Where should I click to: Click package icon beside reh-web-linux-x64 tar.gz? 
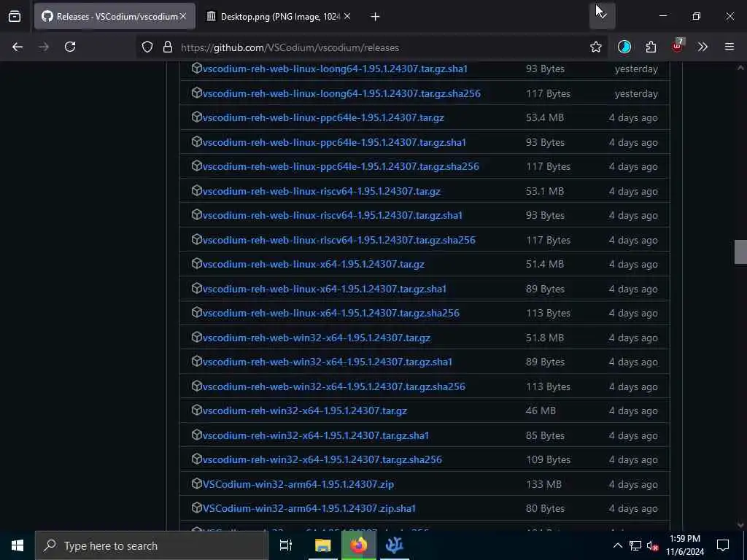[x=196, y=263]
